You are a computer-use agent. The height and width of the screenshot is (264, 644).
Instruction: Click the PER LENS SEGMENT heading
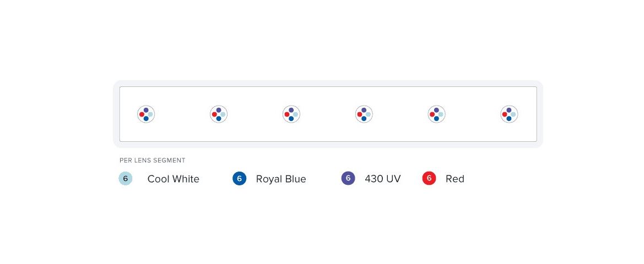click(x=153, y=160)
